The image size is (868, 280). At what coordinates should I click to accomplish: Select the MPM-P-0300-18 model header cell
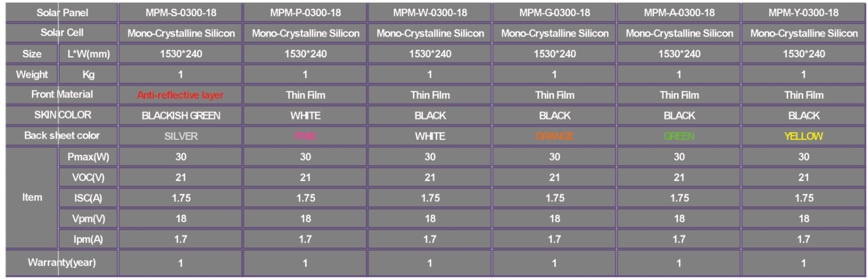click(x=305, y=12)
